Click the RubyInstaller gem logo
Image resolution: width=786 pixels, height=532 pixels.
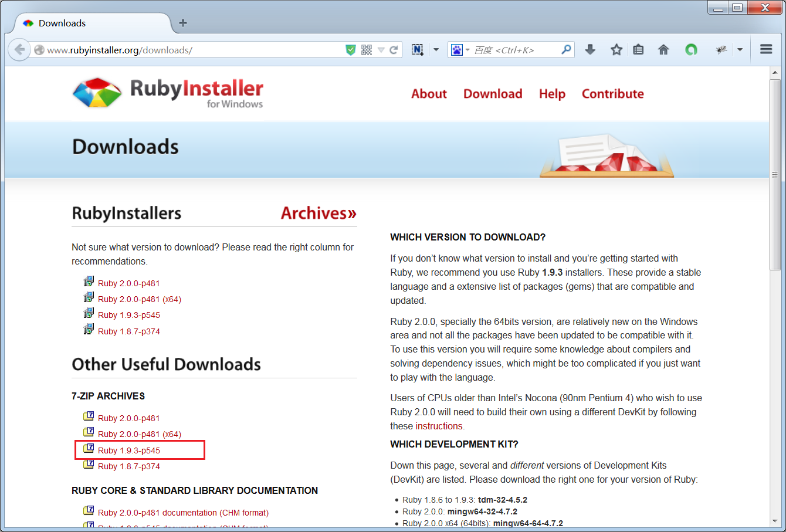pyautogui.click(x=97, y=93)
